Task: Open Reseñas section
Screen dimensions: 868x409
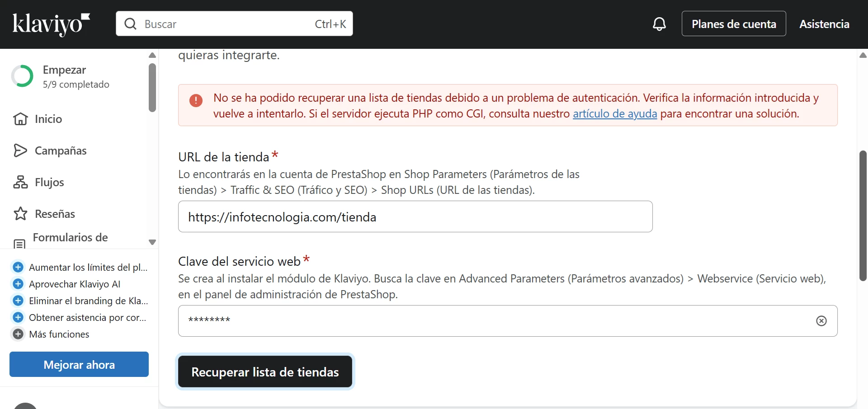Action: pyautogui.click(x=55, y=214)
